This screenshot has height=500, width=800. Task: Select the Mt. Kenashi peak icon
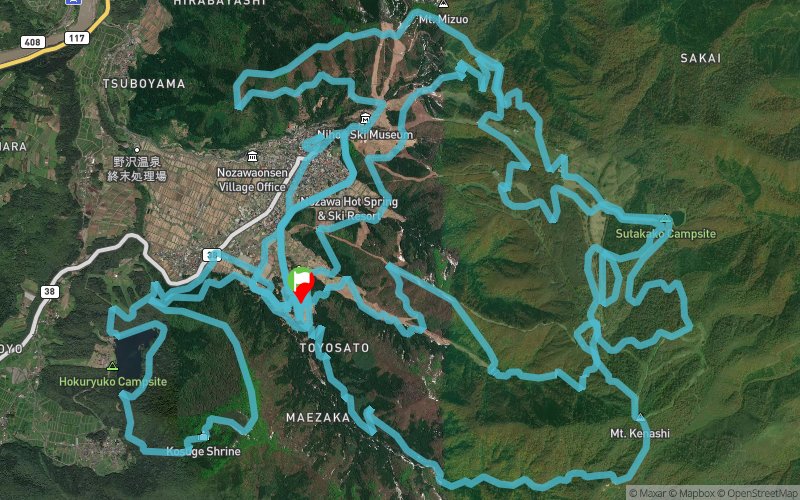coord(640,417)
